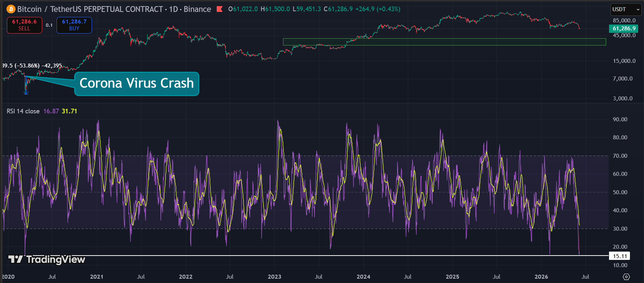Click the +264.9 (+0.43%) change value
644x283 pixels.
(378, 9)
